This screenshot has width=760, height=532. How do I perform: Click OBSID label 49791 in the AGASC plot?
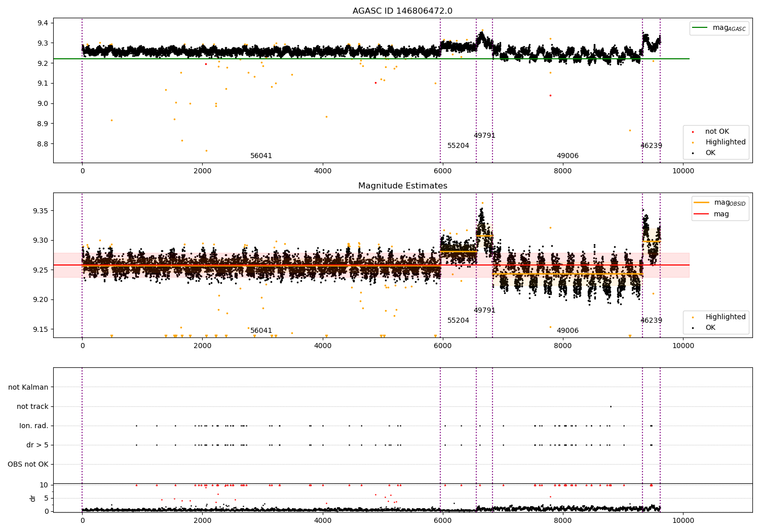click(484, 136)
